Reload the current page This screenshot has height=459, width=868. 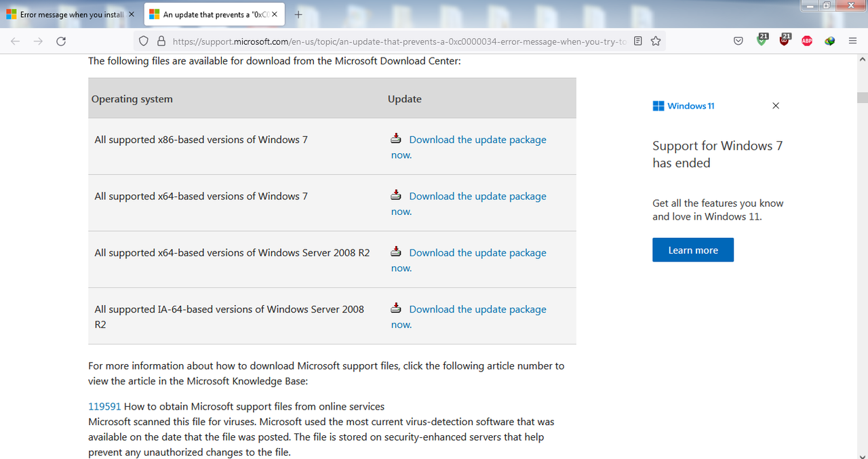click(x=61, y=41)
